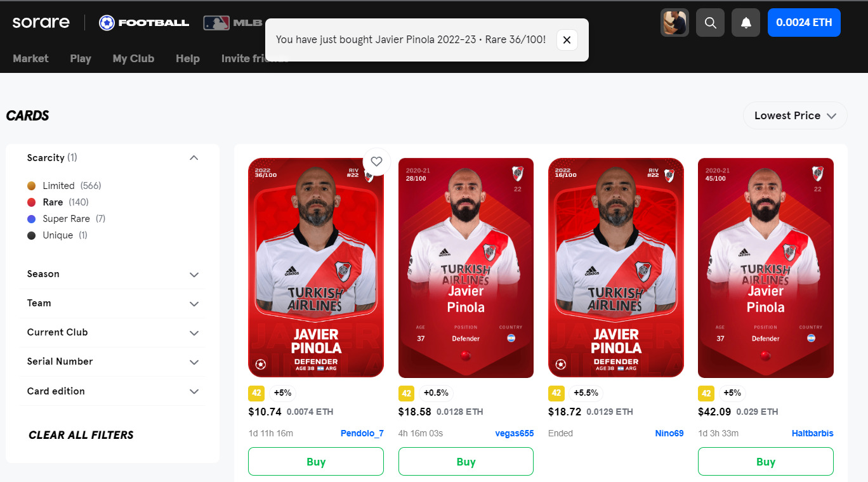
Task: Select the Super Rare scarcity filter
Action: pyautogui.click(x=66, y=219)
